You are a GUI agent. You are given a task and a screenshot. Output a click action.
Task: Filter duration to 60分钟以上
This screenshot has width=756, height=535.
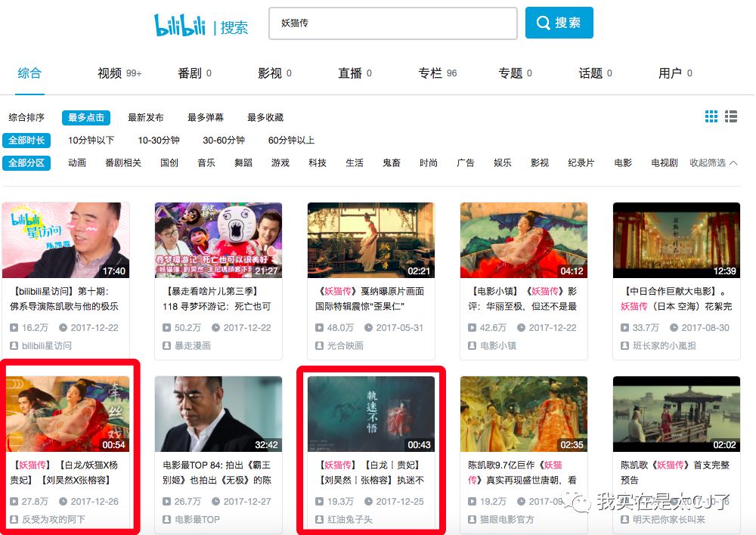[x=291, y=141]
